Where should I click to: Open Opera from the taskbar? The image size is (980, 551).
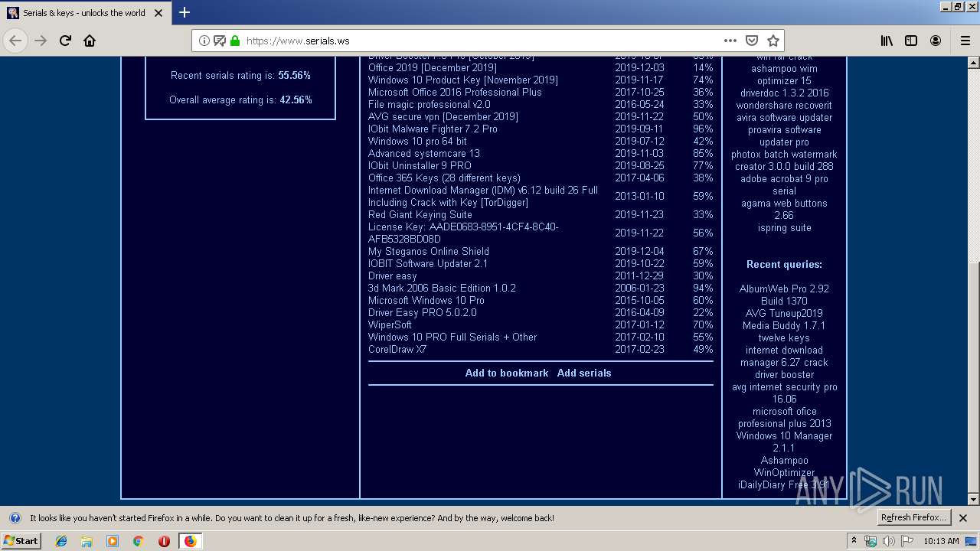click(164, 541)
